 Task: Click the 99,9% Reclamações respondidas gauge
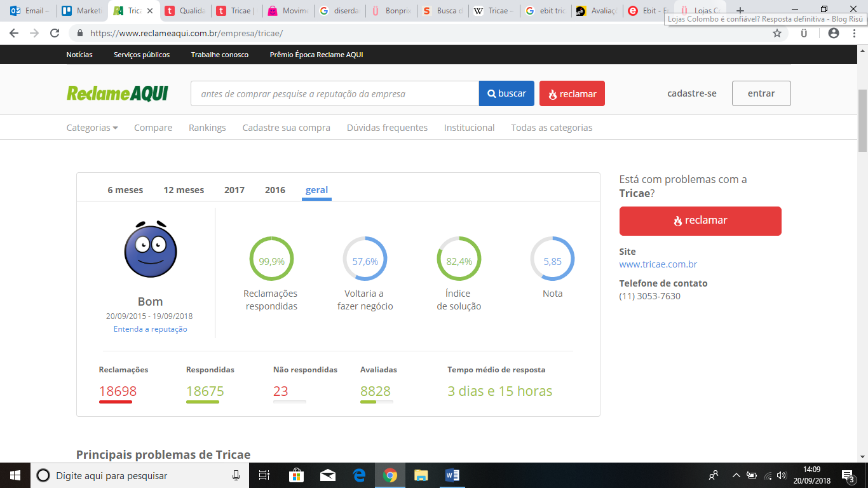[271, 259]
